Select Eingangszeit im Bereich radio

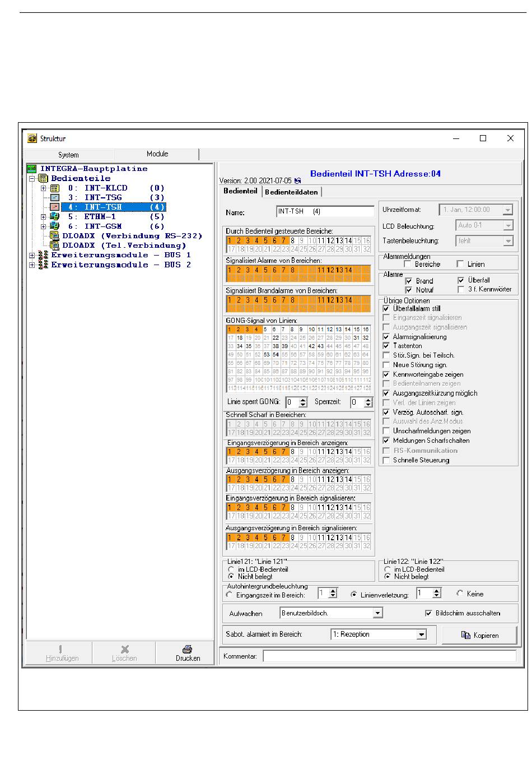229,595
